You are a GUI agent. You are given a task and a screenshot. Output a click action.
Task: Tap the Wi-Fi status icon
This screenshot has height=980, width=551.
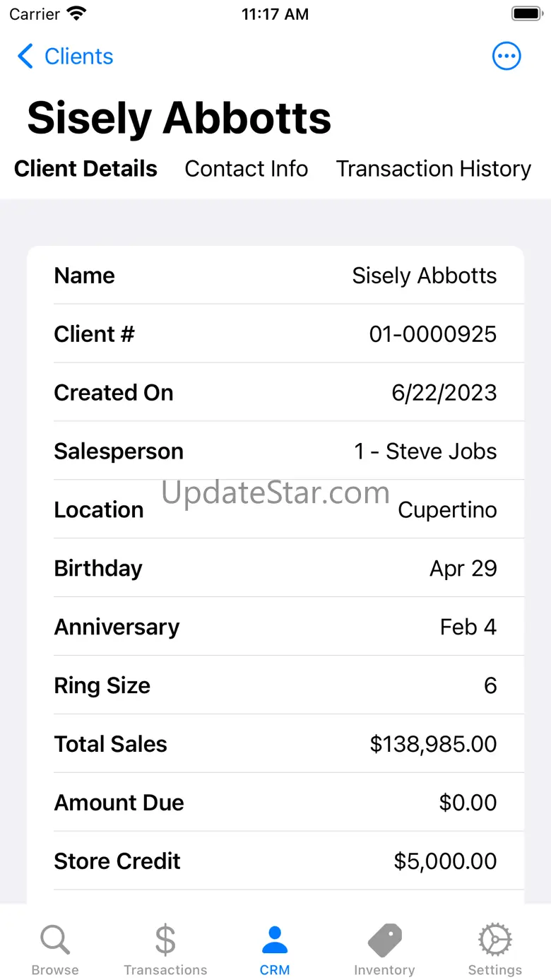(x=76, y=13)
